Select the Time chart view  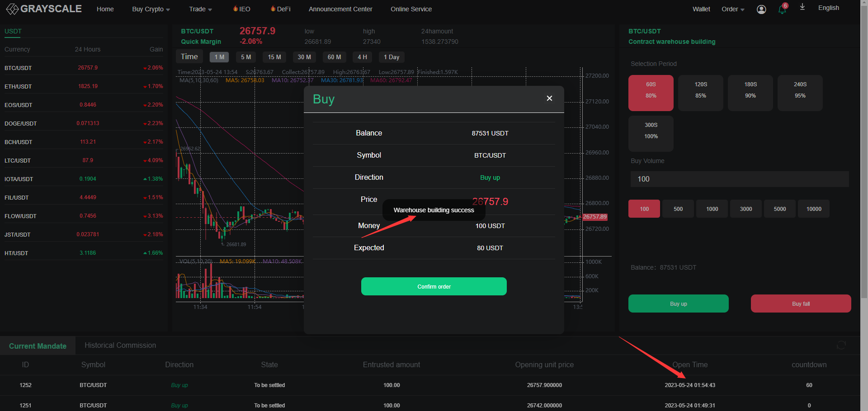pyautogui.click(x=189, y=56)
